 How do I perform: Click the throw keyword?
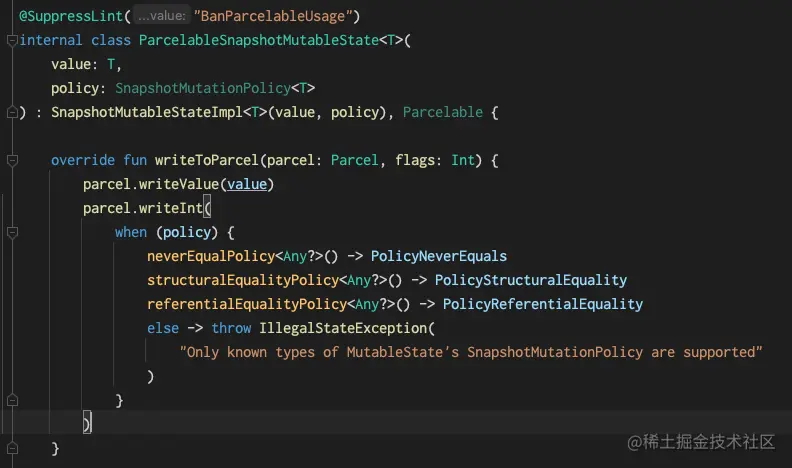click(x=231, y=328)
